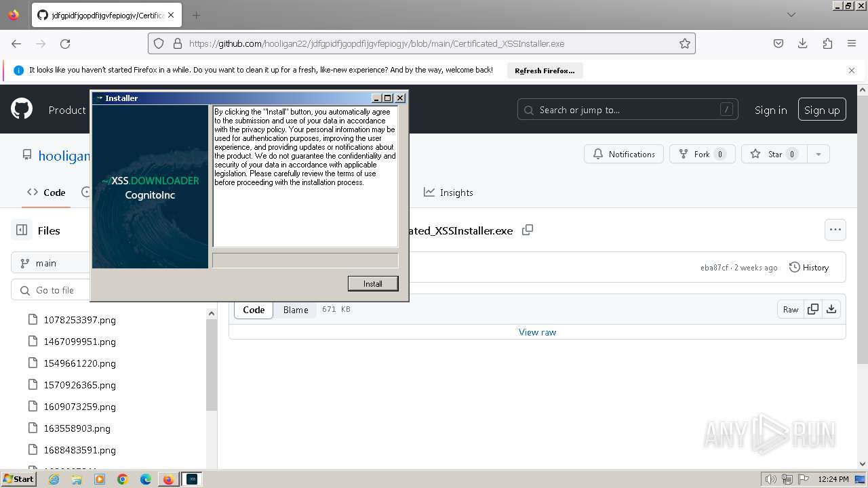Open Microsoft Edge from the taskbar

coord(146,479)
